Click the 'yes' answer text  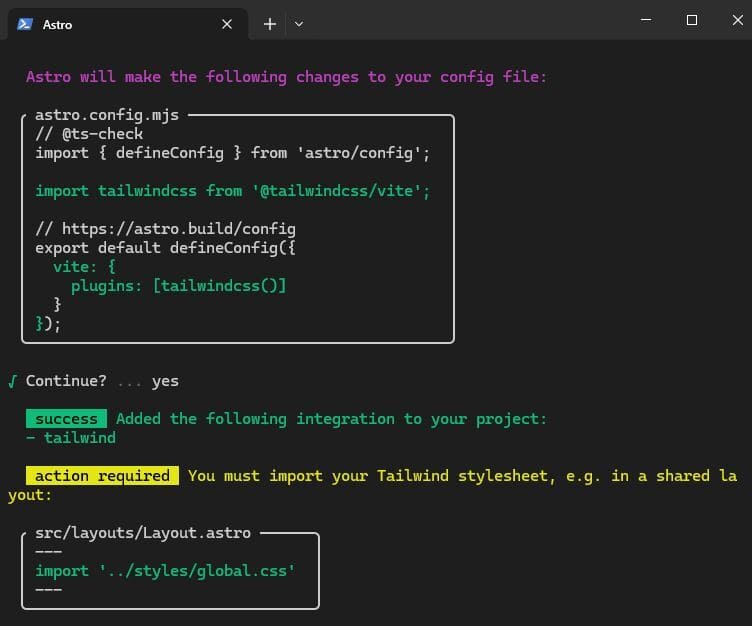tap(165, 382)
